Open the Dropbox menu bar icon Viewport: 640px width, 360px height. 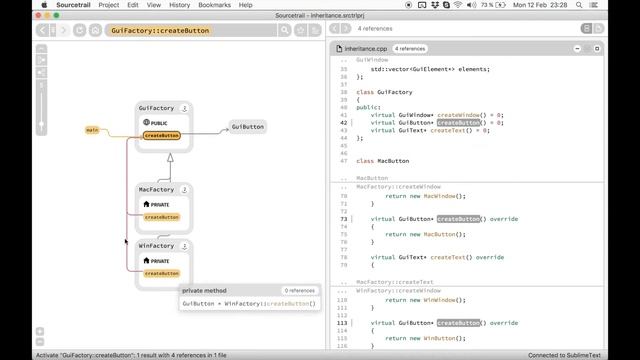coord(435,5)
